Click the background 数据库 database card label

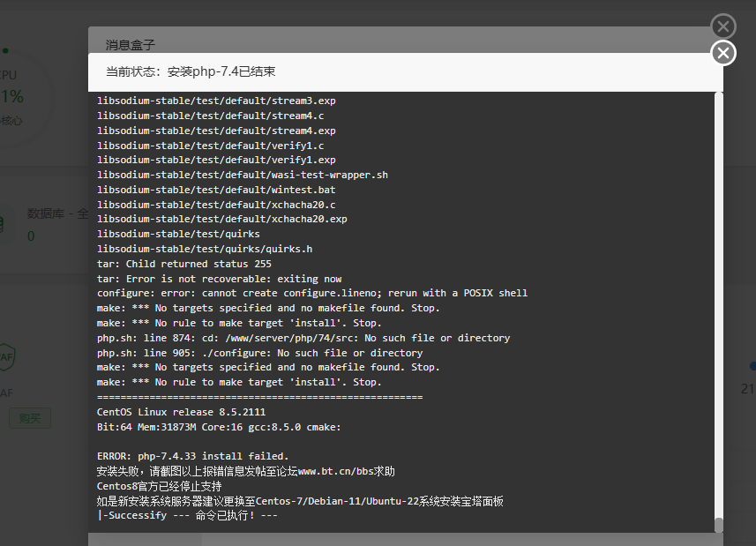(57, 213)
